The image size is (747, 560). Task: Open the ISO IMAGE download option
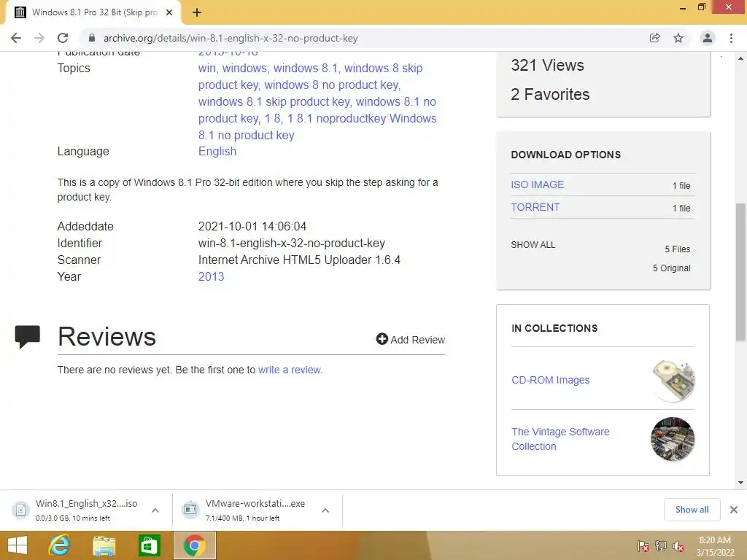pos(538,184)
